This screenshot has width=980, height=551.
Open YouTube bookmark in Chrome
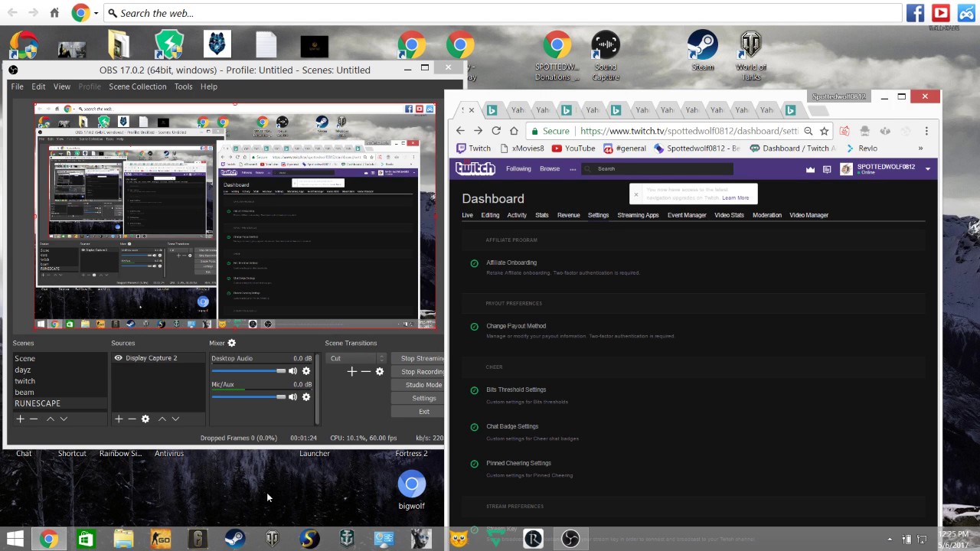tap(573, 148)
